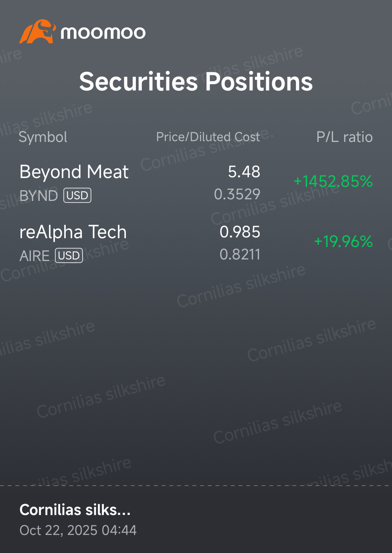Viewport: 392px width, 553px height.
Task: Select Beyond Meat diluted cost 0.3529
Action: [x=237, y=194]
